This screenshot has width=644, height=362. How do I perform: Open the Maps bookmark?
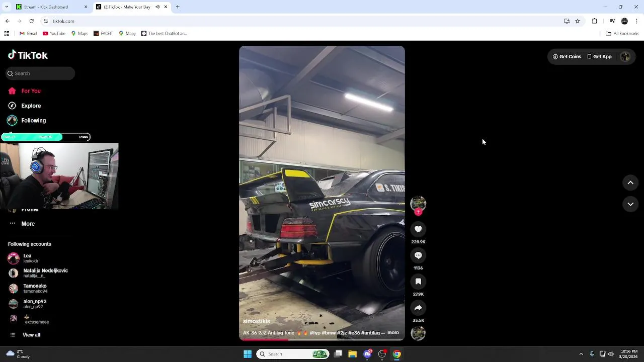79,34
